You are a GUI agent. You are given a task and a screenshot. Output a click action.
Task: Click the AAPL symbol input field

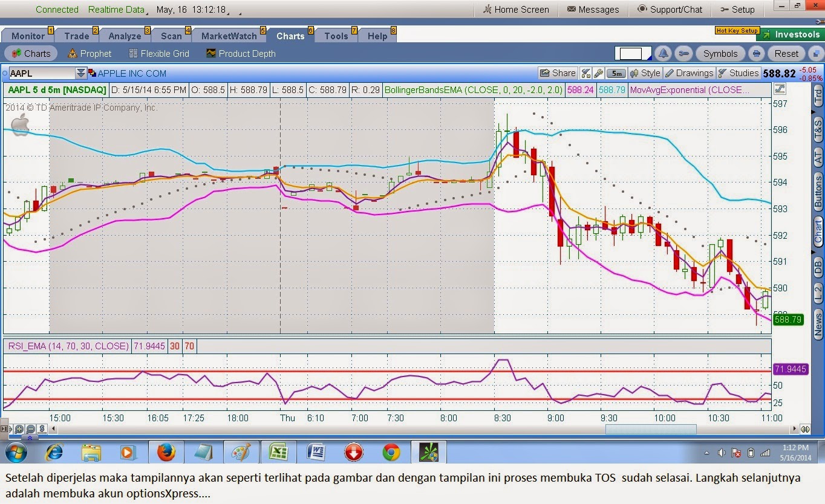(x=42, y=73)
